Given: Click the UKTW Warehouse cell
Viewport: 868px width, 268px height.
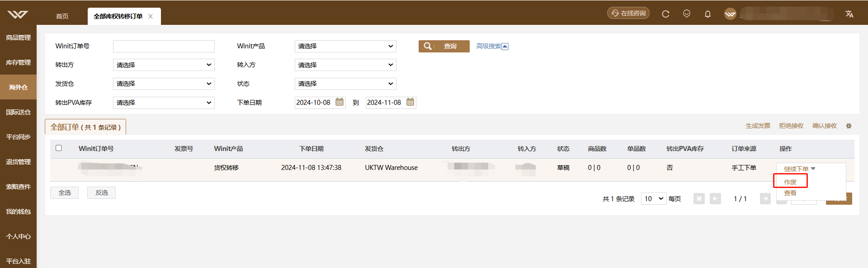Looking at the screenshot, I should tap(392, 168).
